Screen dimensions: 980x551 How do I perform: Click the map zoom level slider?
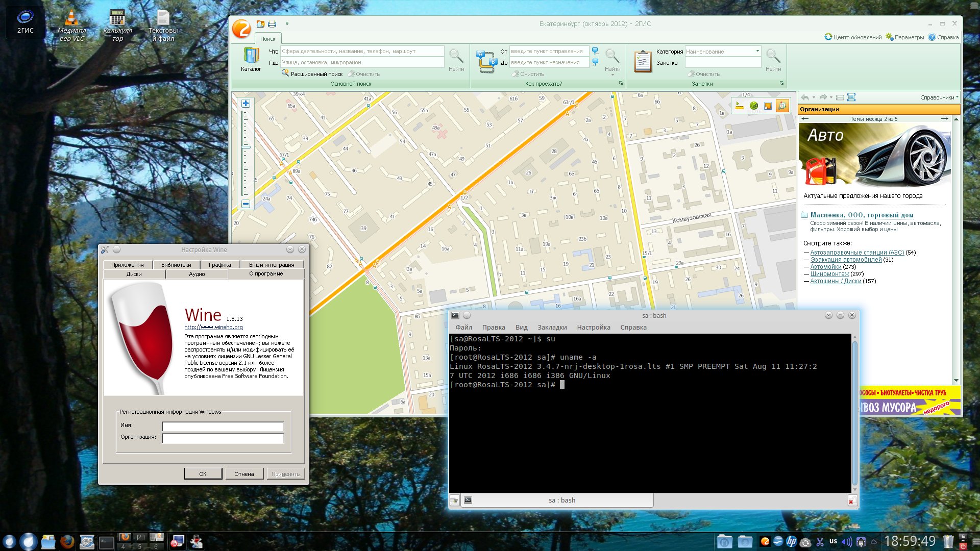pyautogui.click(x=246, y=147)
